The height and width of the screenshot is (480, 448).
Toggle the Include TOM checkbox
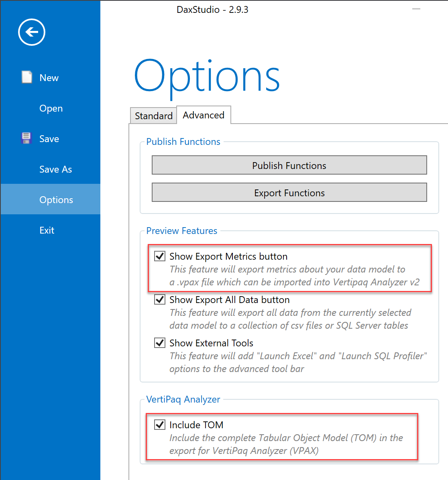tap(160, 425)
